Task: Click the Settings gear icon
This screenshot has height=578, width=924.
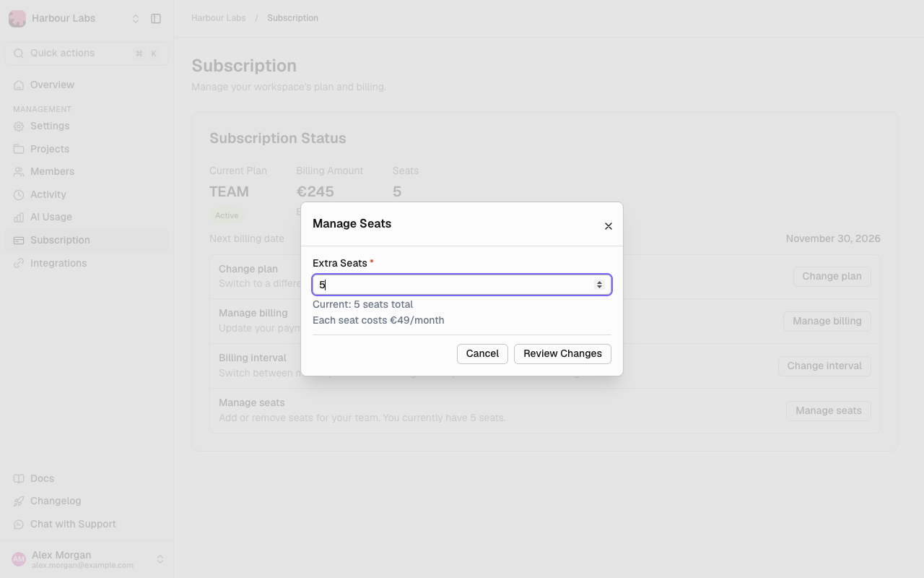Action: point(19,126)
